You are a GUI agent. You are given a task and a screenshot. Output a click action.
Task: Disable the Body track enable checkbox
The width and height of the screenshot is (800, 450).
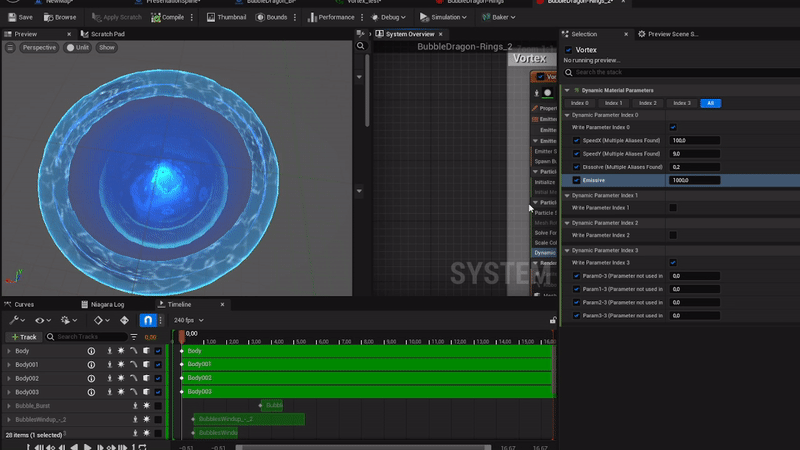pyautogui.click(x=158, y=351)
